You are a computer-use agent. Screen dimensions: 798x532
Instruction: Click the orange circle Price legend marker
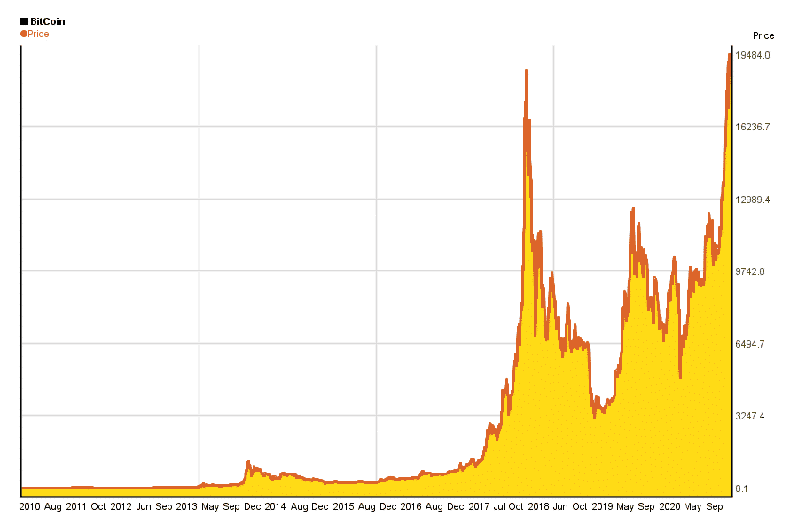point(23,34)
